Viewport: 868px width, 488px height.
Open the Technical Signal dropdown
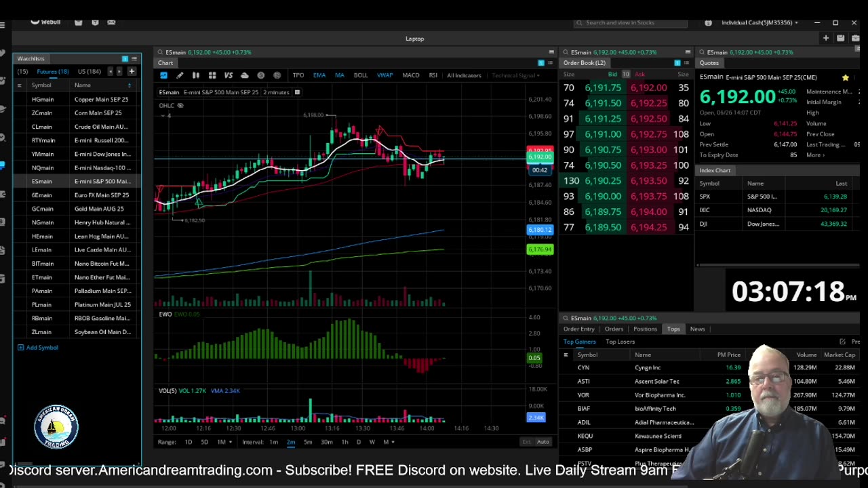point(515,75)
